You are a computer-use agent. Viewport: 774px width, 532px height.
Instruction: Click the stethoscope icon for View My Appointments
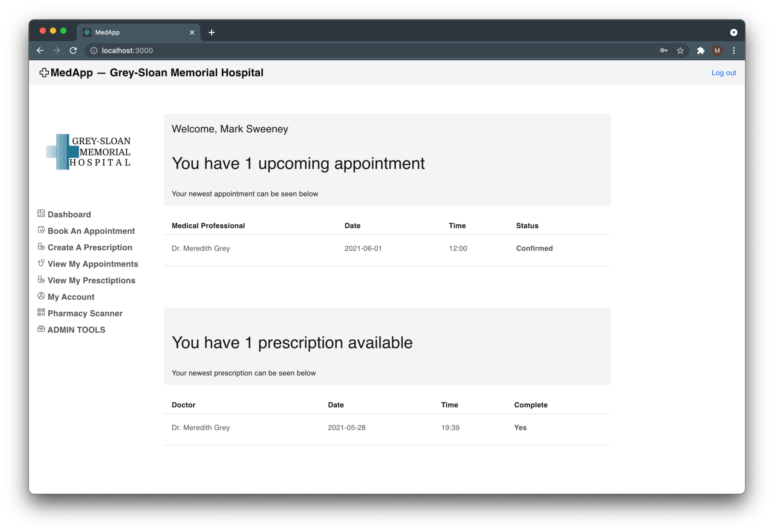coord(41,263)
